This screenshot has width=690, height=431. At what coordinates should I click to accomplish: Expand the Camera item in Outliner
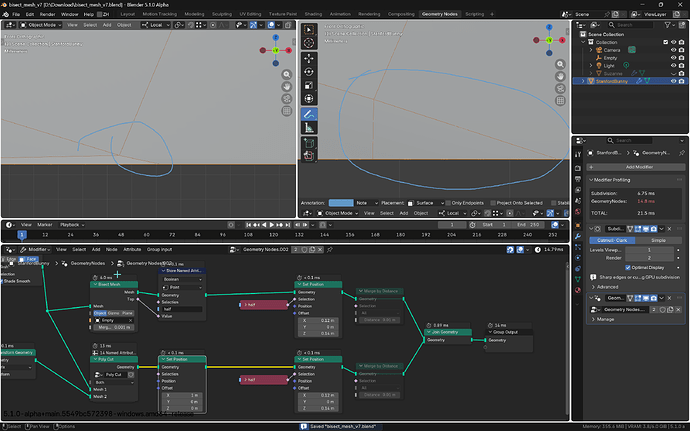(591, 50)
